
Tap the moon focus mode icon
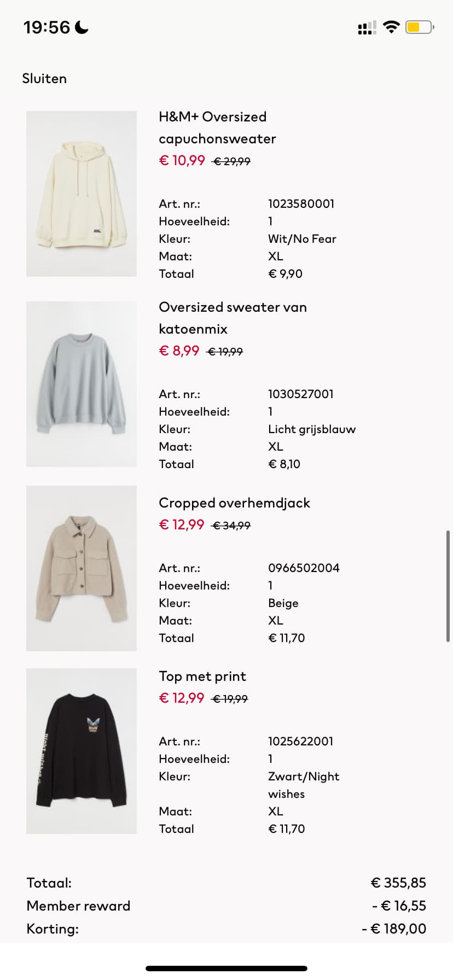[82, 27]
